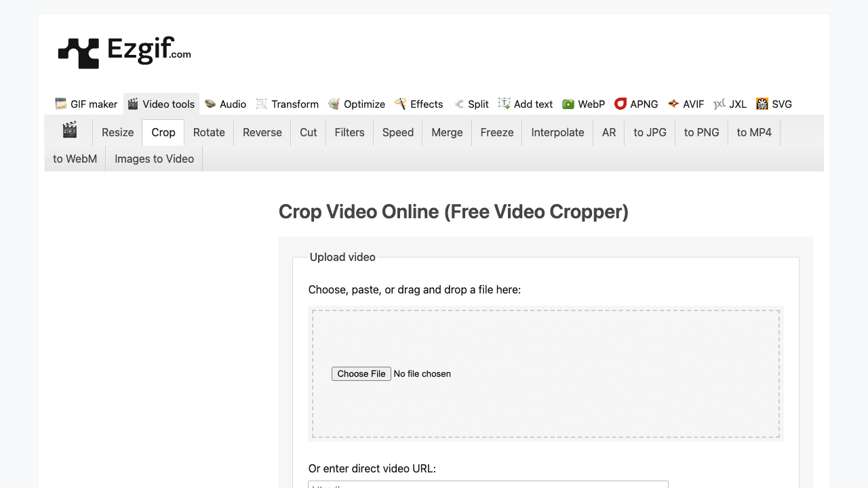Select the Reverse tab
The image size is (868, 488).
(262, 132)
